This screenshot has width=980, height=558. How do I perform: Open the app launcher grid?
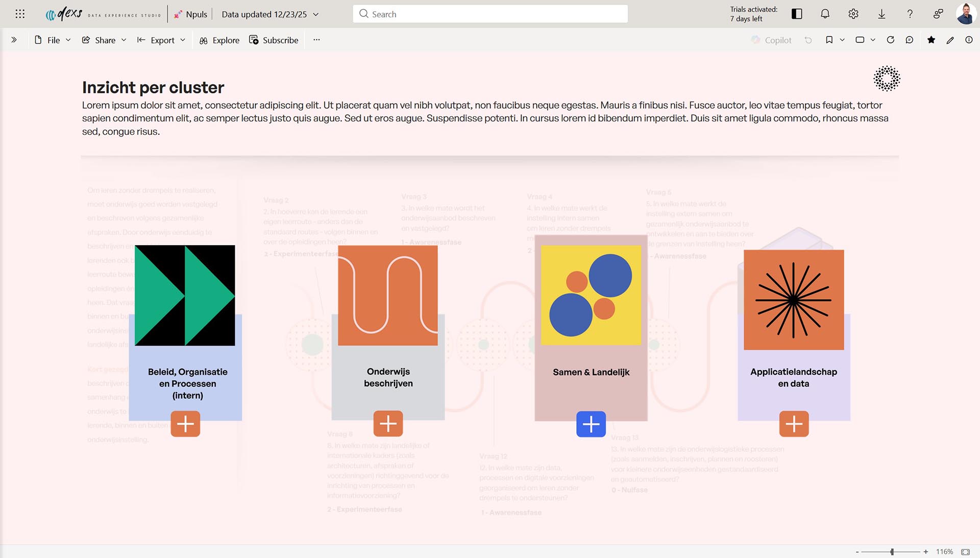20,14
